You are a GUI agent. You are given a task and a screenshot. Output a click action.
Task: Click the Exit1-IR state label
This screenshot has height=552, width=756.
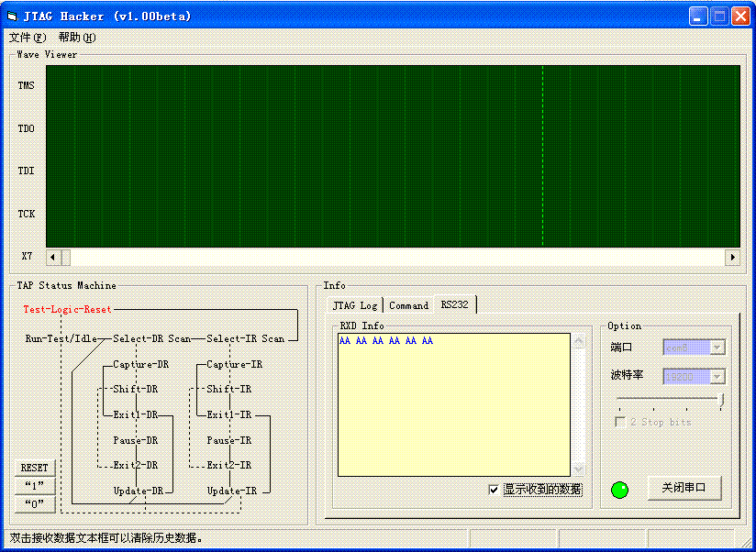229,414
